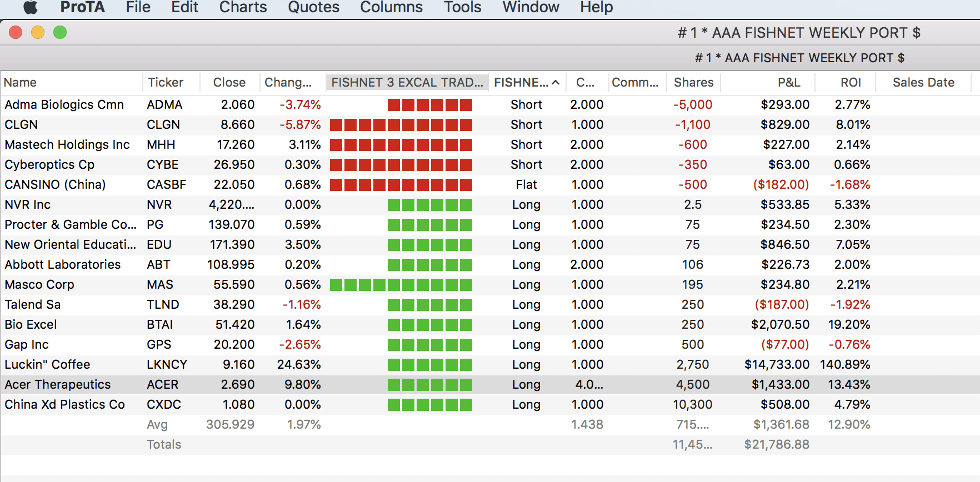The image size is (980, 482).
Task: Sort by the ROI column header
Action: (x=846, y=82)
